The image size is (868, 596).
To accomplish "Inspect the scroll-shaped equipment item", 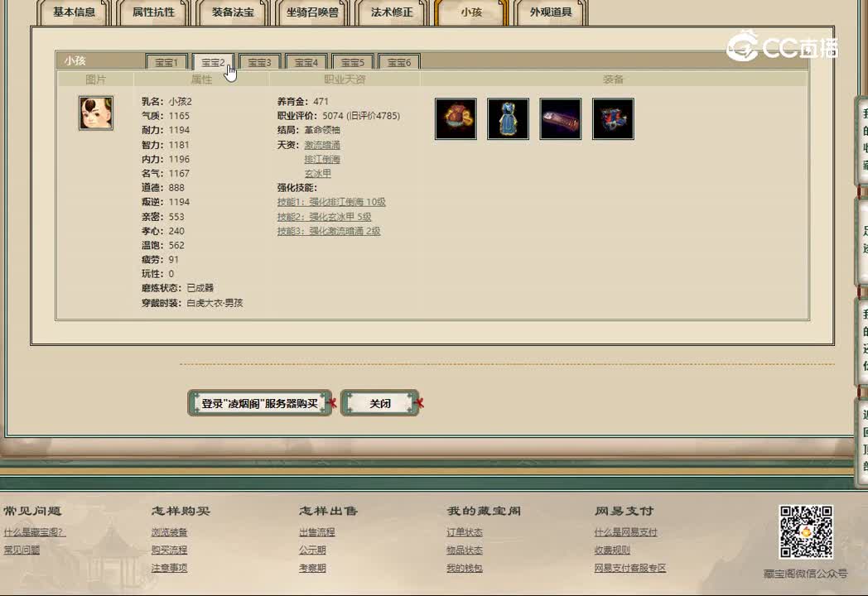I will pos(561,118).
